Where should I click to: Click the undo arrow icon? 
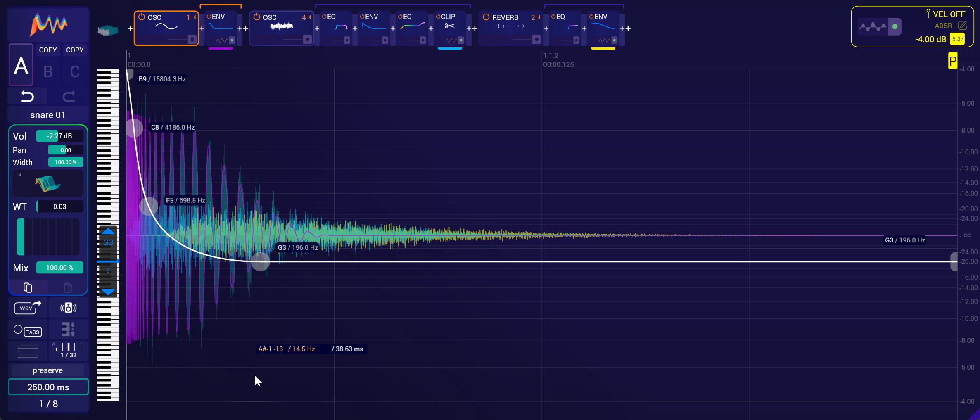coord(27,97)
